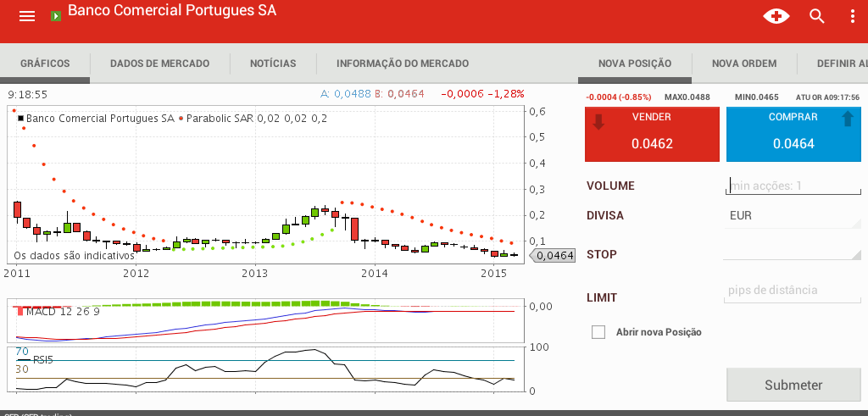This screenshot has width=868, height=416.
Task: Open the three-dot overflow menu
Action: coord(853,16)
